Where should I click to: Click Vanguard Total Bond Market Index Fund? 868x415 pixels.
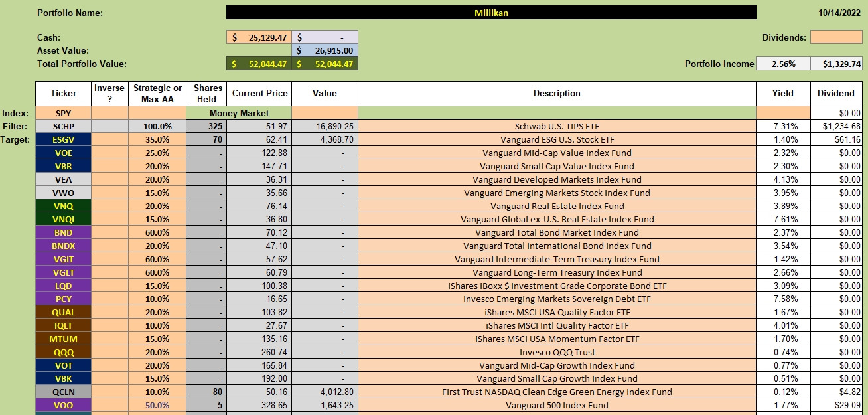pyautogui.click(x=557, y=232)
